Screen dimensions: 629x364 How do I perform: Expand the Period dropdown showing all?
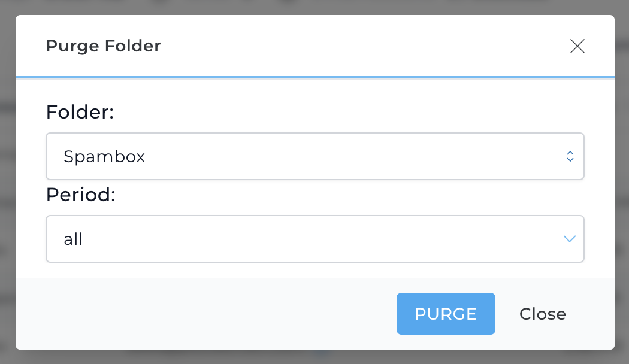314,239
